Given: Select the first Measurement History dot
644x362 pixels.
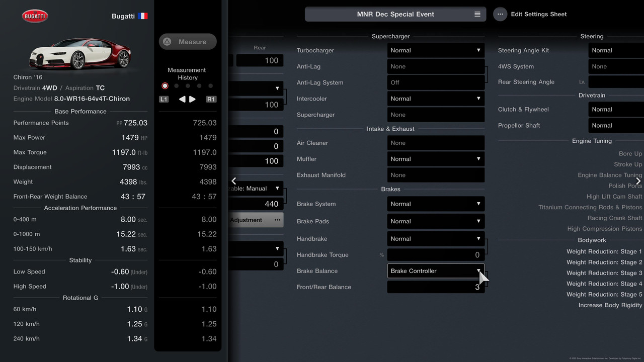Looking at the screenshot, I should pos(165,86).
